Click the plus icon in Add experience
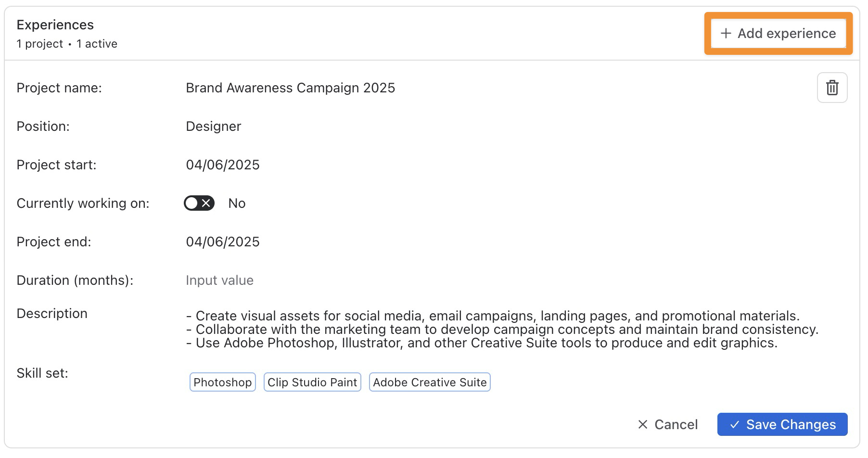The image size is (868, 458). click(x=726, y=33)
